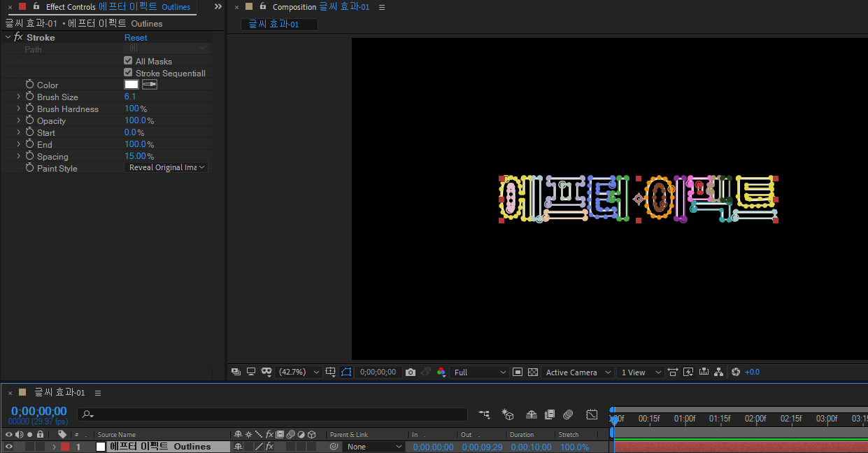This screenshot has height=453, width=868.
Task: Click the Fast Previews lightning icon
Action: (x=688, y=372)
